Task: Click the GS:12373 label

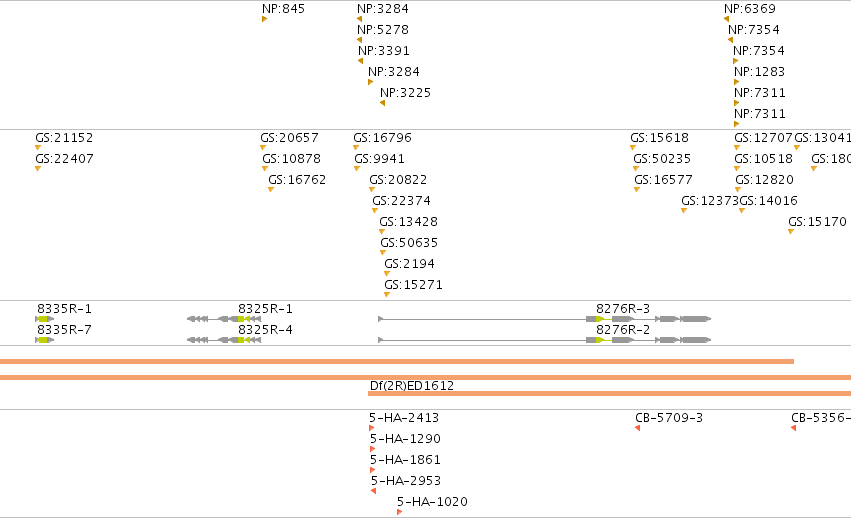Action: 710,201
